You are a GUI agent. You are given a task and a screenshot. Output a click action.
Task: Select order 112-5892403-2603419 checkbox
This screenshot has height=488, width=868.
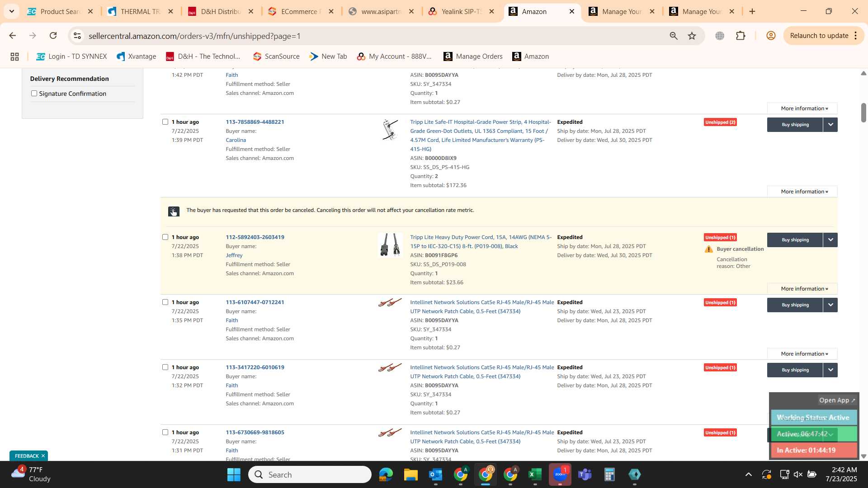coord(165,237)
